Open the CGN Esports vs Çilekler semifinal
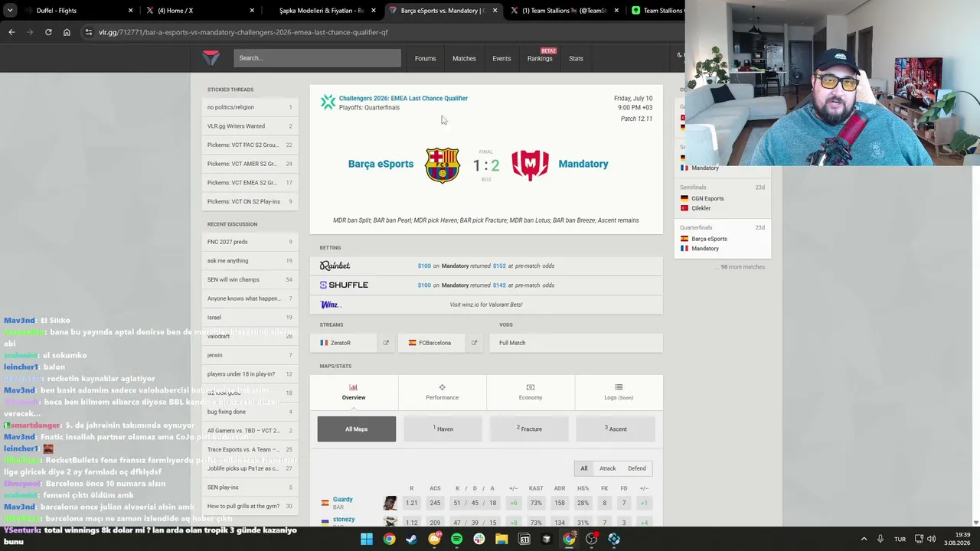980x551 pixels. pyautogui.click(x=722, y=197)
